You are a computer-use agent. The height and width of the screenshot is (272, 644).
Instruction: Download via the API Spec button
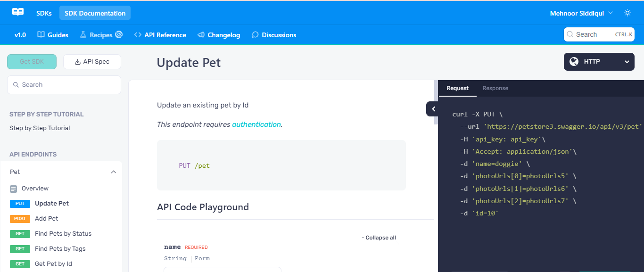(x=92, y=62)
